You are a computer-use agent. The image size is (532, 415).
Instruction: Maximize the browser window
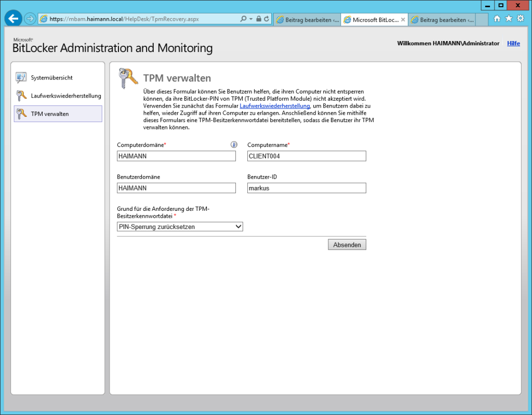(500, 5)
